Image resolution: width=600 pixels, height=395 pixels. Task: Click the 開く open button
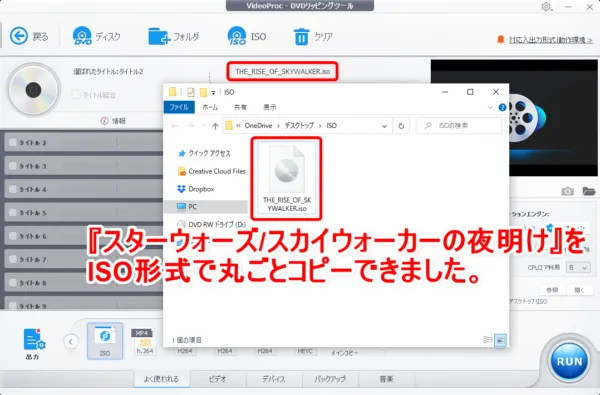pos(579,290)
